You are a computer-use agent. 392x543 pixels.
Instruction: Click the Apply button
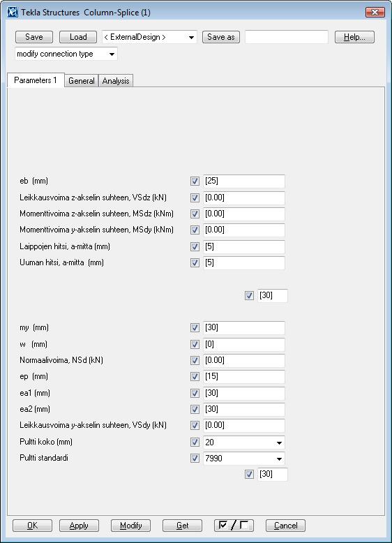click(x=79, y=526)
